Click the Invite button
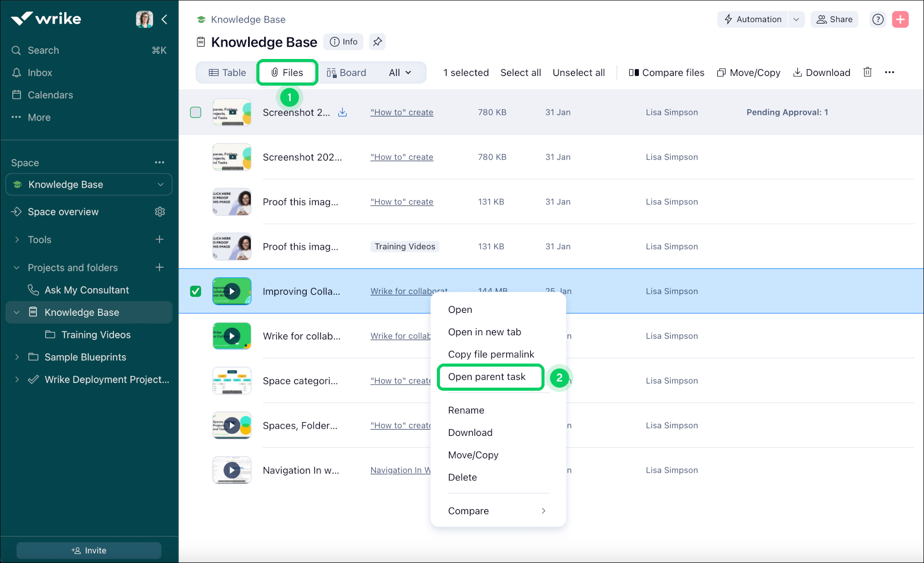This screenshot has height=563, width=924. 88,550
